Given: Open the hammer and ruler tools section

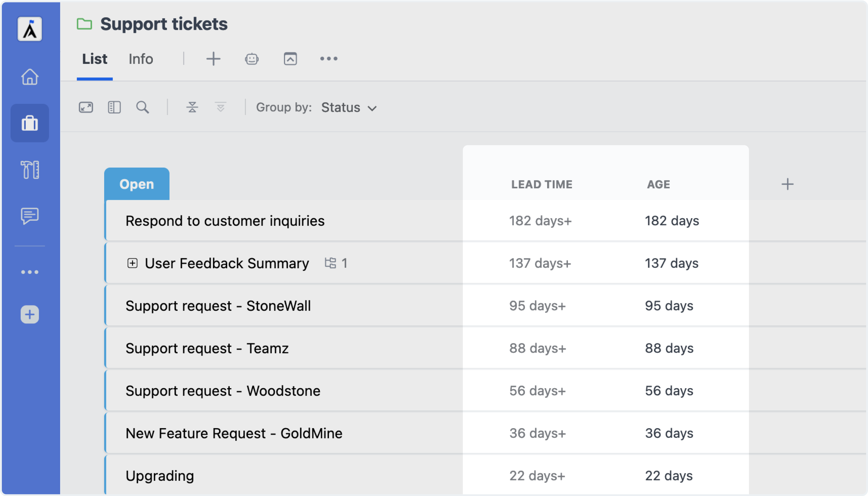Looking at the screenshot, I should (x=30, y=169).
